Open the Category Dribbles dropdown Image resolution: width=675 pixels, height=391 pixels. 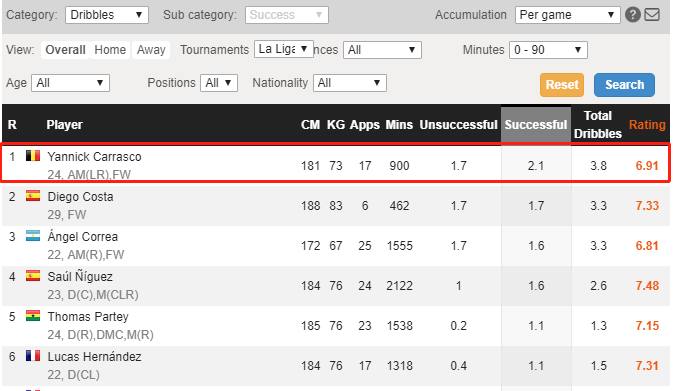[x=107, y=15]
